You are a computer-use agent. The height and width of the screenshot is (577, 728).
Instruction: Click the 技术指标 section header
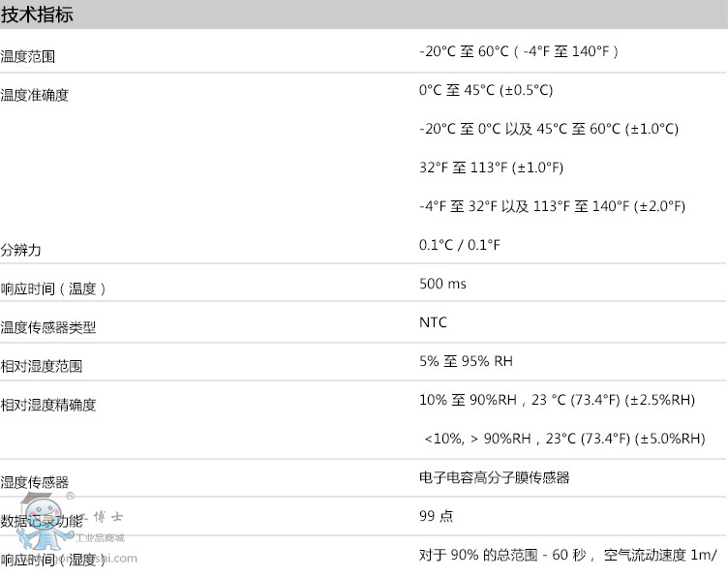(x=37, y=15)
